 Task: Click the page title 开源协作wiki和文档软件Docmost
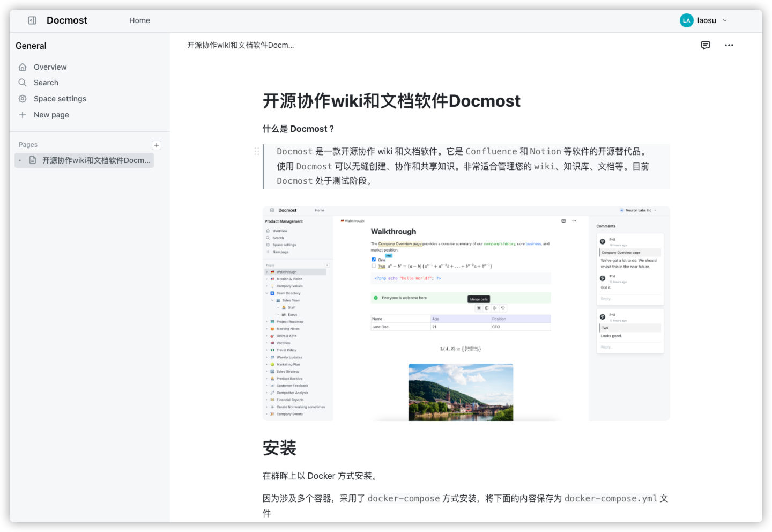391,101
